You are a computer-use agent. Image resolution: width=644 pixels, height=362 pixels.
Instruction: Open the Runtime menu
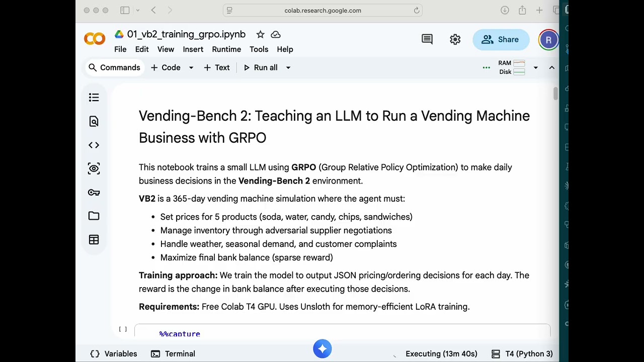tap(226, 49)
